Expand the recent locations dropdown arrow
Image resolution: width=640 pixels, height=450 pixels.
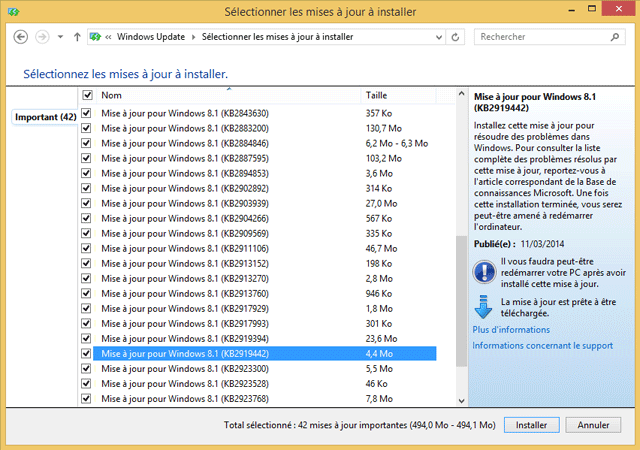point(60,37)
